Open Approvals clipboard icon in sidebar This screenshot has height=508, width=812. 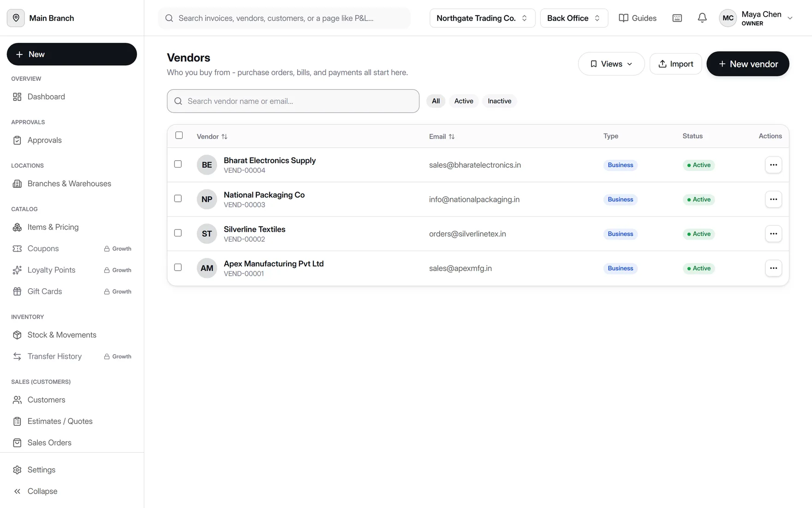pyautogui.click(x=17, y=140)
